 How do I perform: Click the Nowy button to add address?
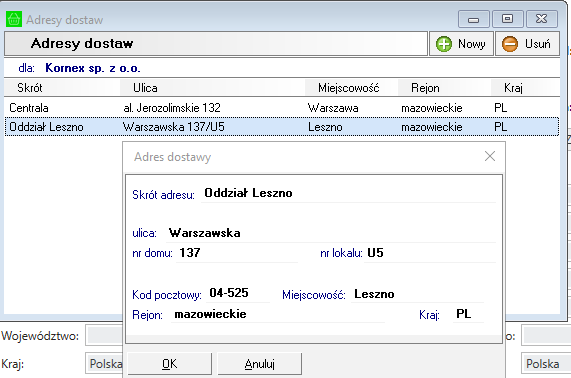click(461, 44)
